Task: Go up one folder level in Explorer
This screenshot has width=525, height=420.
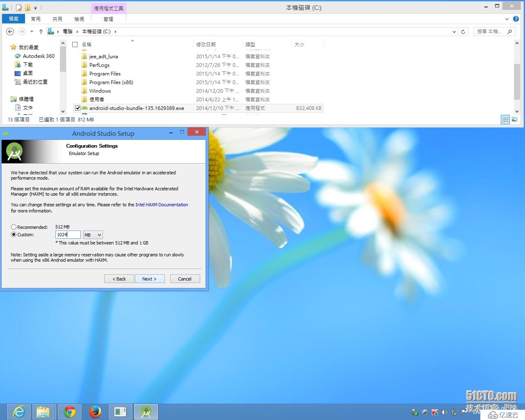Action: click(41, 32)
